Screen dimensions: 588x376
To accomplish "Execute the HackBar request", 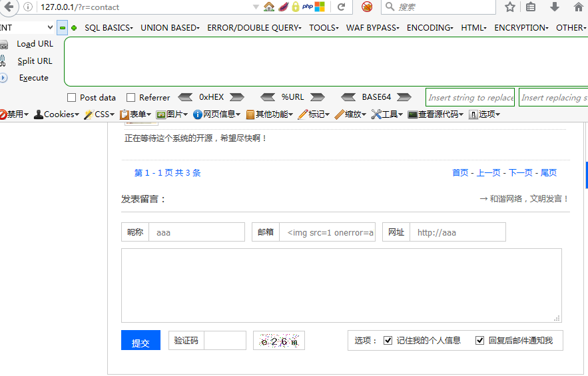I will coord(34,78).
